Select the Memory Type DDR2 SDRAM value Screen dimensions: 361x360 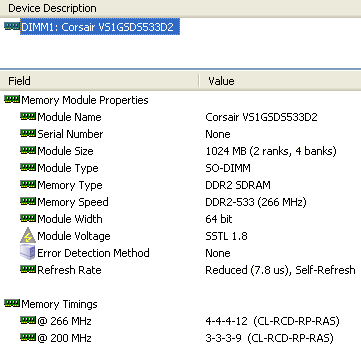click(238, 185)
